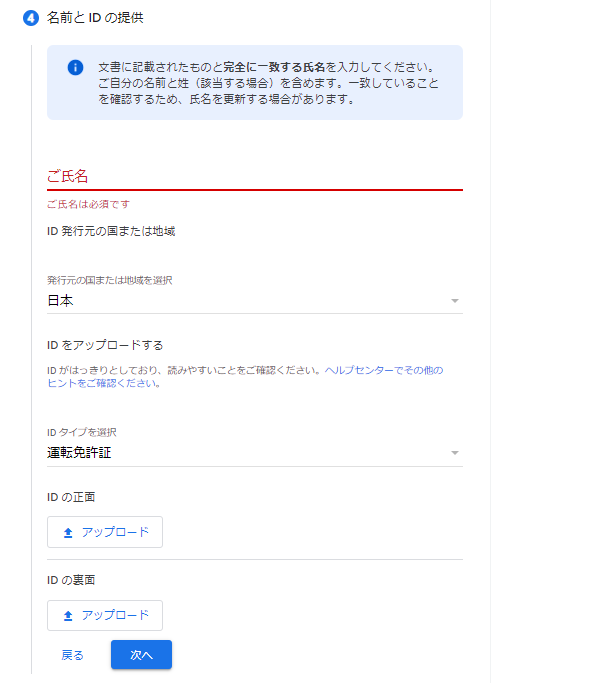
Task: Click アップロード button for ID の正面
Action: tap(105, 532)
